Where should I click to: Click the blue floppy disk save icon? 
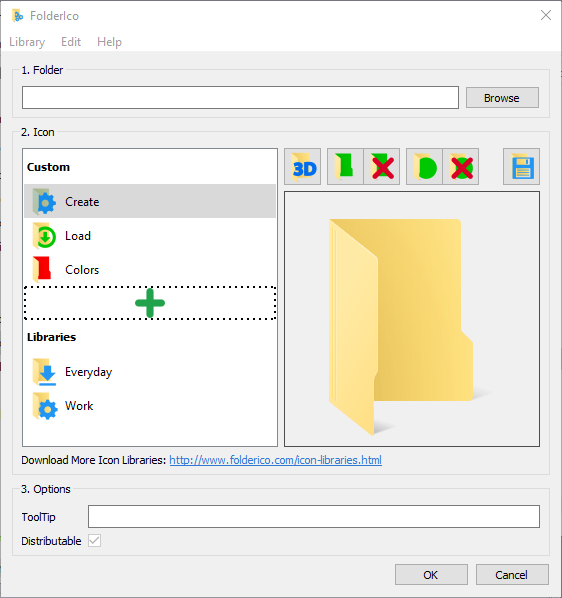coord(521,167)
